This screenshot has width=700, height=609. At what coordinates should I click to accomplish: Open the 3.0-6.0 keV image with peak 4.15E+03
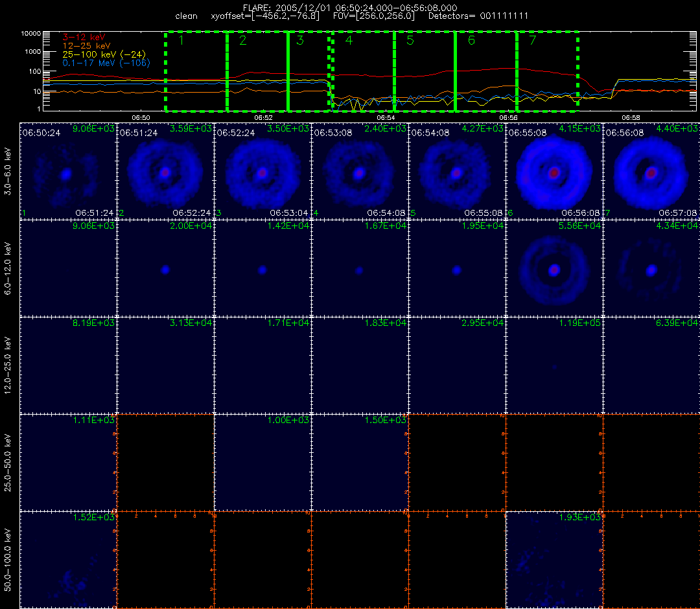coord(554,172)
